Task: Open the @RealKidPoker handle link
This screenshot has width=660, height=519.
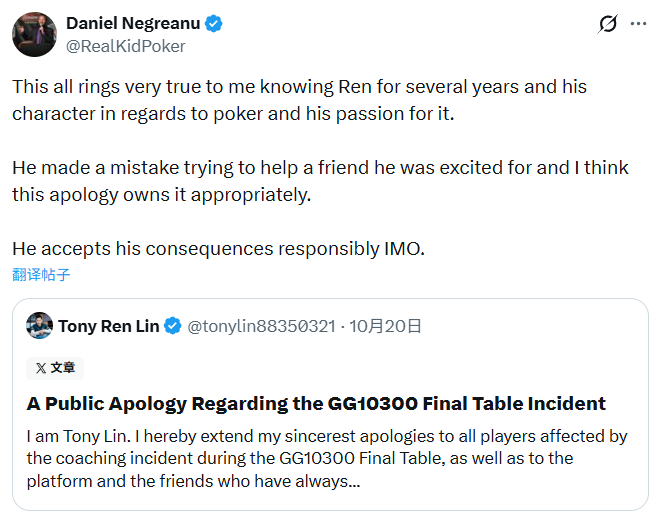Action: tap(125, 45)
